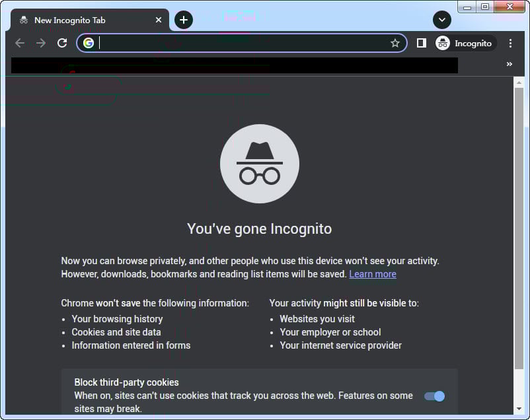This screenshot has width=530, height=420.
Task: Open the Learn more link
Action: pos(373,274)
